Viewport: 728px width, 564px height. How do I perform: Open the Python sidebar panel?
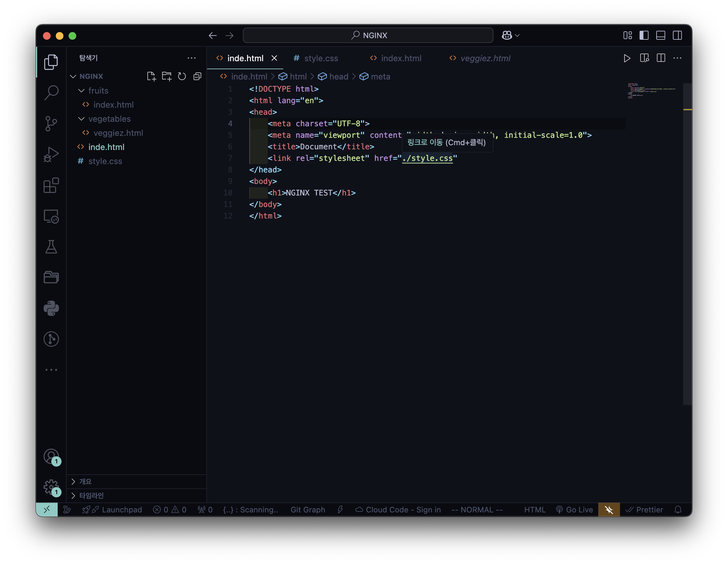pos(51,308)
